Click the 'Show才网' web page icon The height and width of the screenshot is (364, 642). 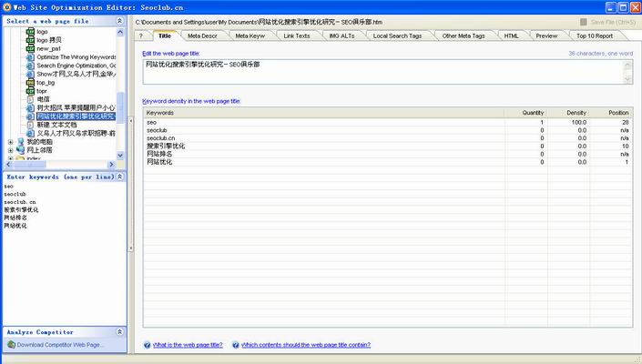[x=30, y=74]
